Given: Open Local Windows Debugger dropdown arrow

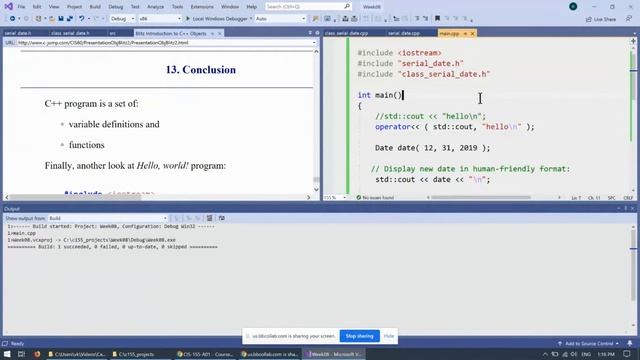Looking at the screenshot, I should click(x=251, y=19).
